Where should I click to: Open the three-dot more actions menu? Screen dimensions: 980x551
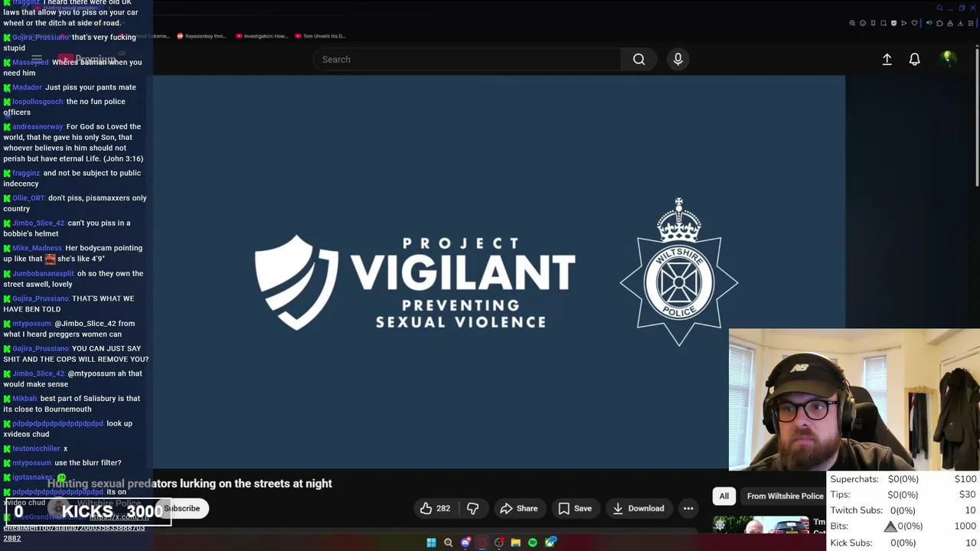click(688, 508)
